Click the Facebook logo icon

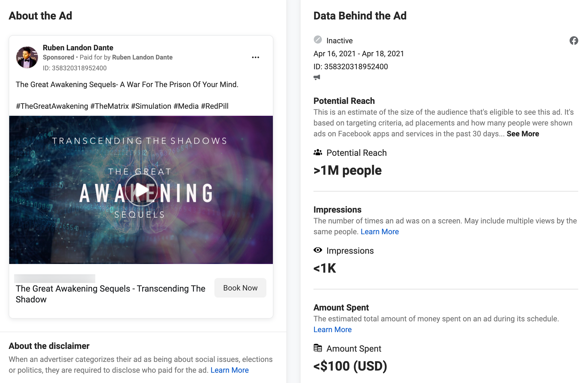point(574,41)
